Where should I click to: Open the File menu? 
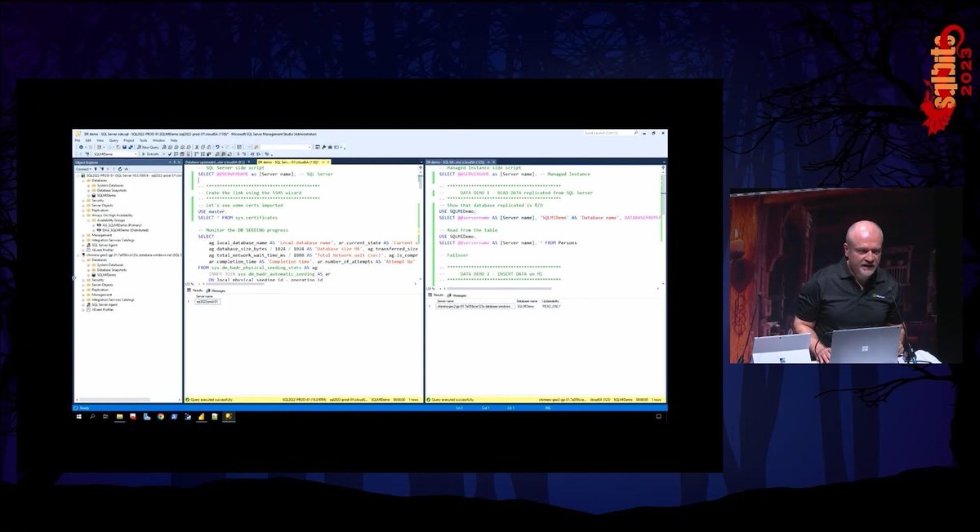[78, 140]
